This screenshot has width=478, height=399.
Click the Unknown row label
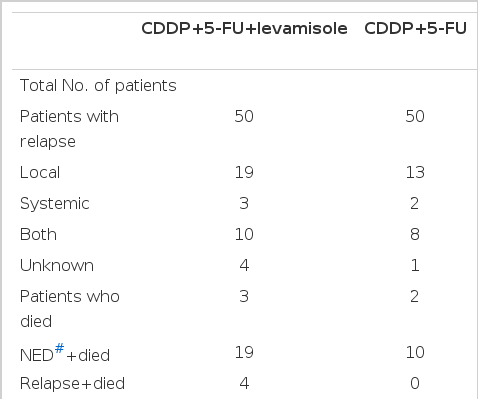57,266
